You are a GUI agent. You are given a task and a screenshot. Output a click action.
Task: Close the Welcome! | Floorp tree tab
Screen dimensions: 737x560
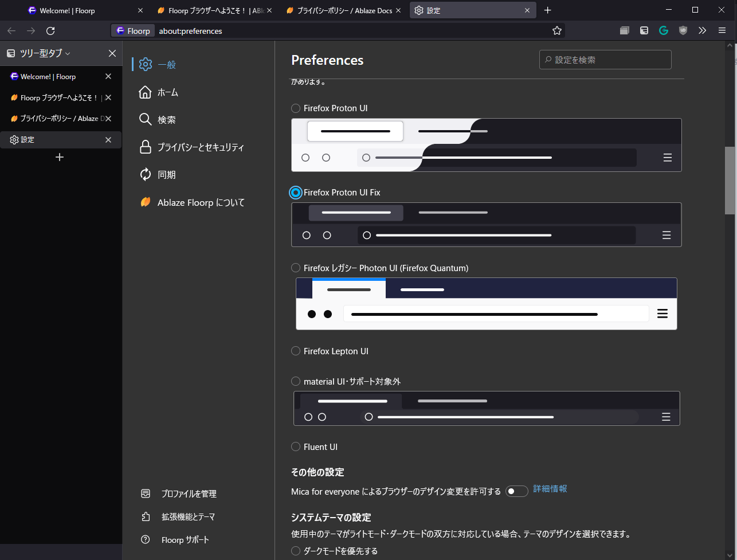tap(108, 76)
